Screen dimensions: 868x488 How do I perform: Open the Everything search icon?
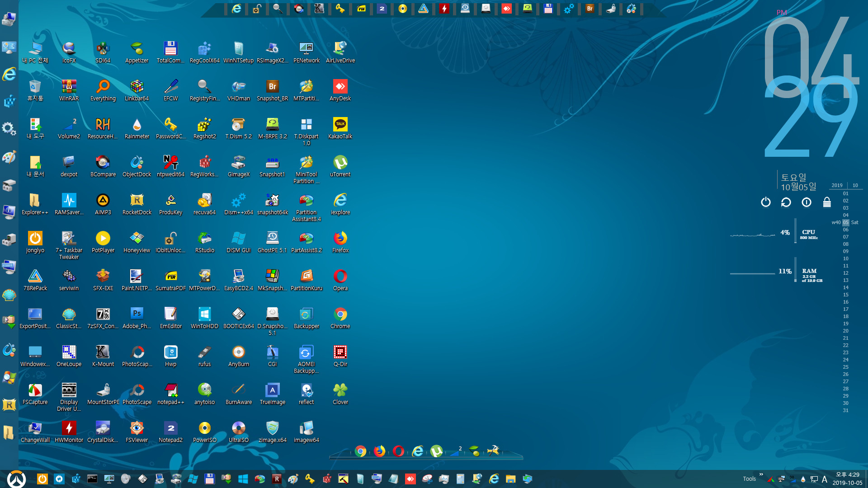pos(103,90)
